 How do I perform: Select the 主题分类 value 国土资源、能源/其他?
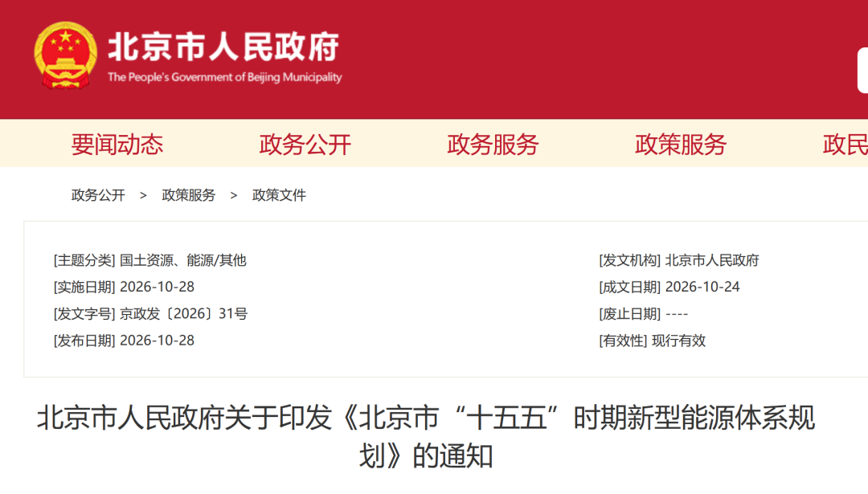183,260
